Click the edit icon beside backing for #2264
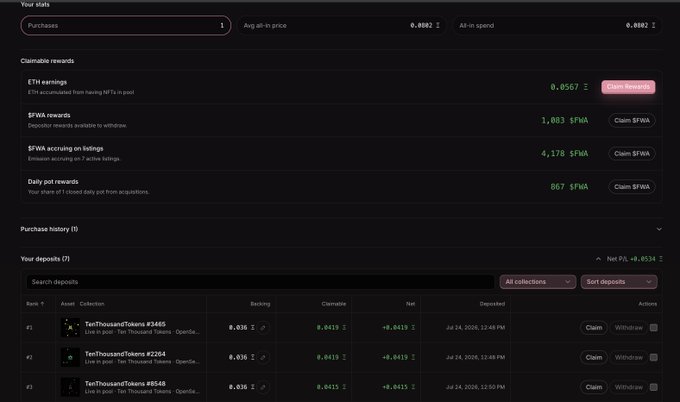Viewport: 680px width, 402px height. click(263, 357)
